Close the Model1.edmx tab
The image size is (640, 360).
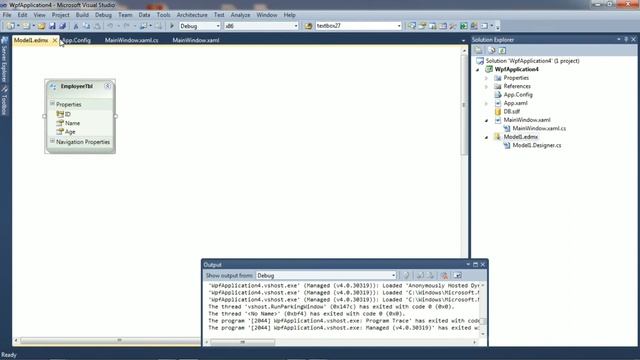pos(55,40)
